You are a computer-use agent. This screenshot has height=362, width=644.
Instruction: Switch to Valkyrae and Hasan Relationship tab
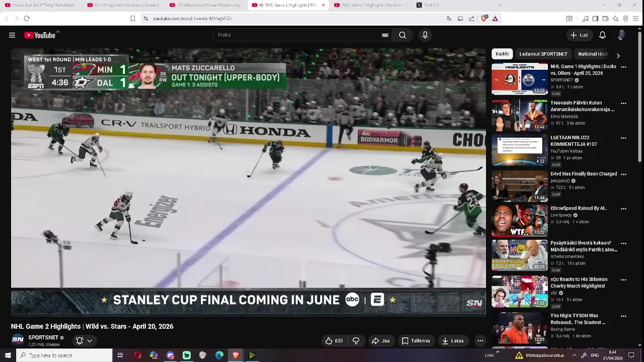click(x=206, y=5)
